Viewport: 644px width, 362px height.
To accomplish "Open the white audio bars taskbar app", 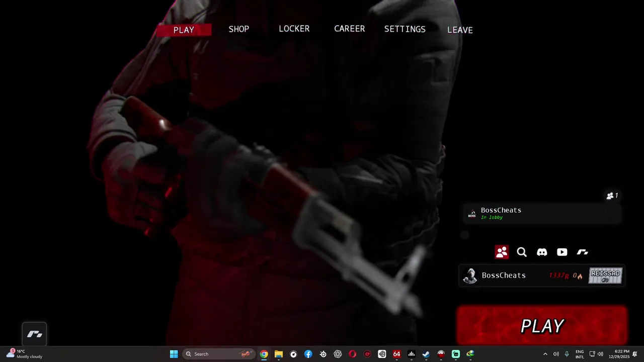I will 411,354.
